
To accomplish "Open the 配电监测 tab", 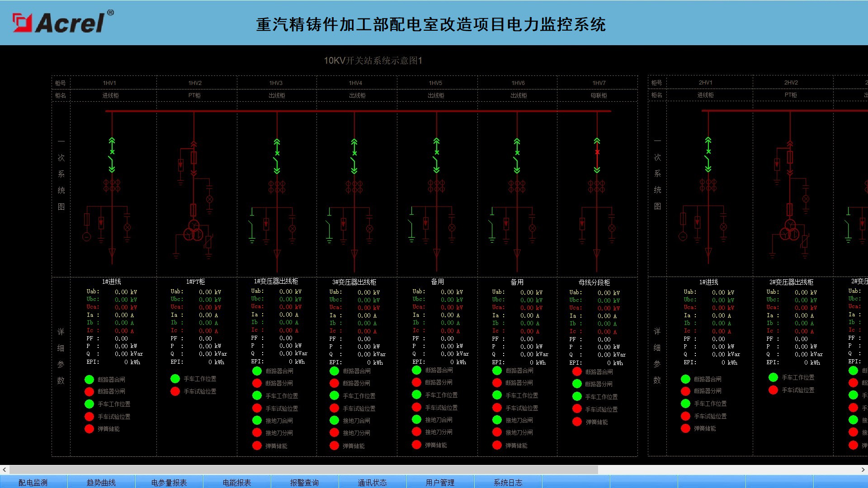I will pos(33,482).
